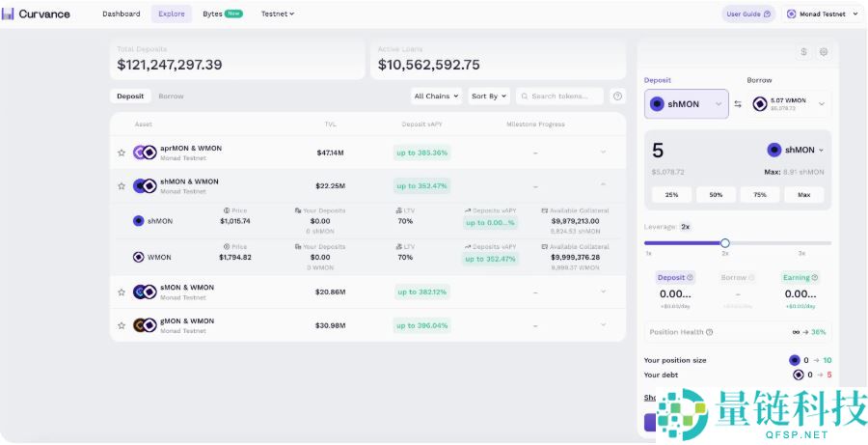Image resolution: width=868 pixels, height=445 pixels.
Task: Open the All Chains dropdown
Action: click(x=436, y=97)
